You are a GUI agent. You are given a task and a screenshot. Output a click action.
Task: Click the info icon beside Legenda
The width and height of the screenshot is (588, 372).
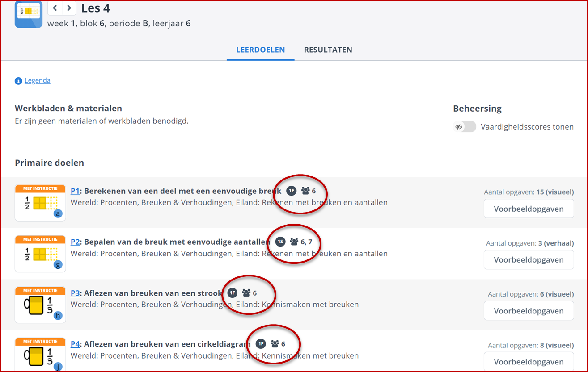[18, 81]
